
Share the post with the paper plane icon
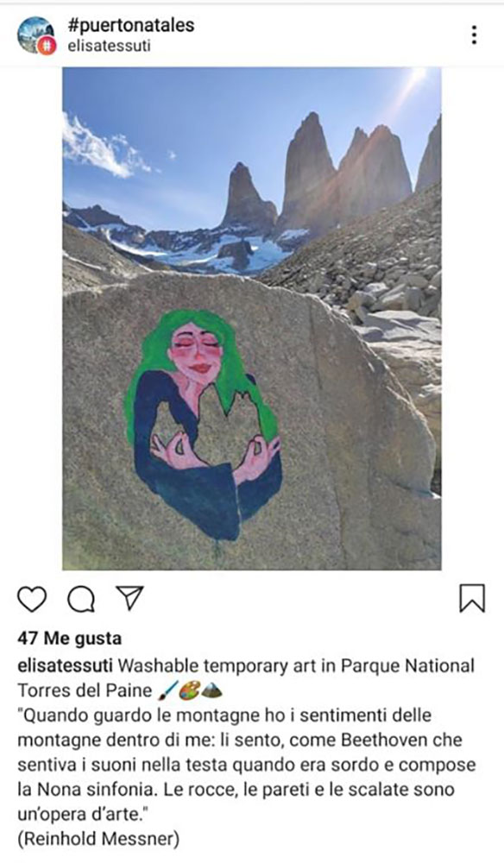[129, 598]
